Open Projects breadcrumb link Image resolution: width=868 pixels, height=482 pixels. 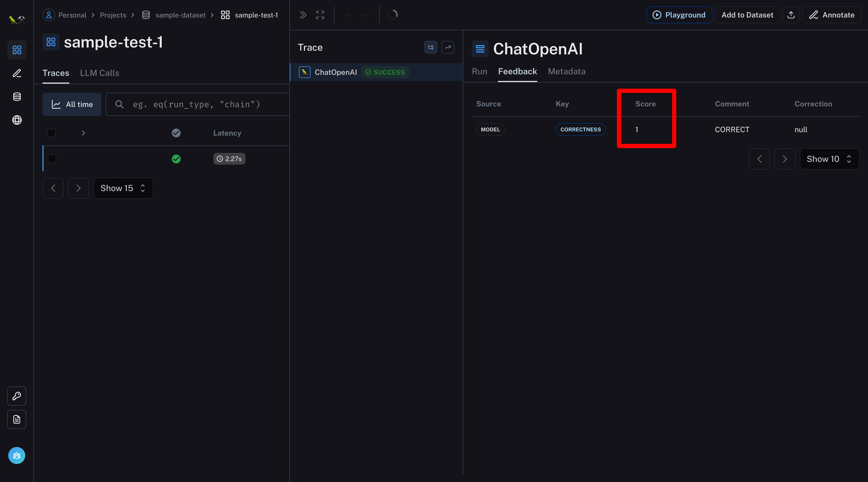(x=113, y=15)
